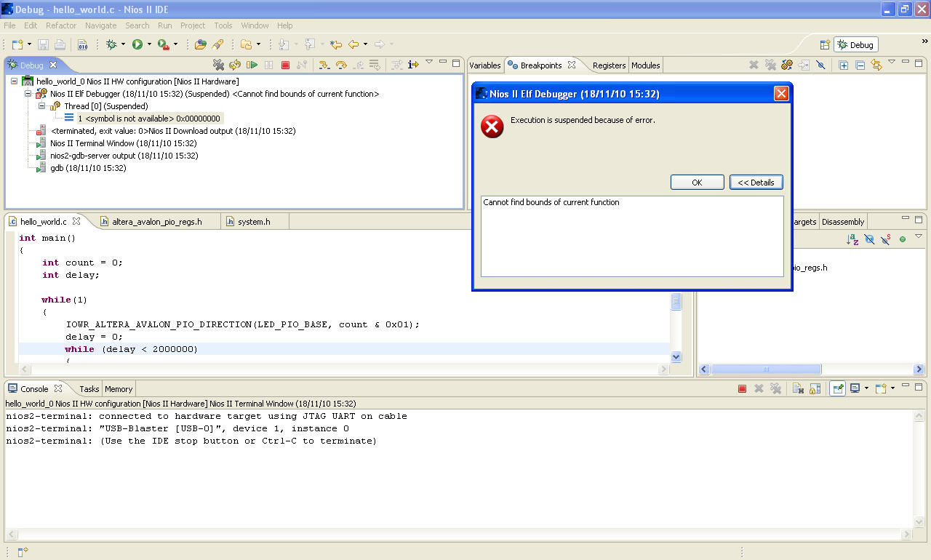Image resolution: width=931 pixels, height=560 pixels.
Task: Select the stack frame '<symbol is not available> 0x00000000'
Action: [x=148, y=119]
